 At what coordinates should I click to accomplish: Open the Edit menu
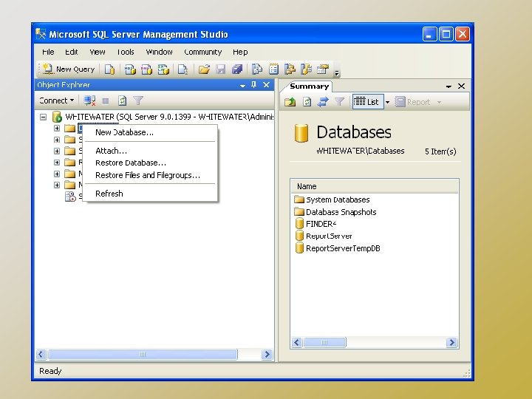click(x=71, y=52)
